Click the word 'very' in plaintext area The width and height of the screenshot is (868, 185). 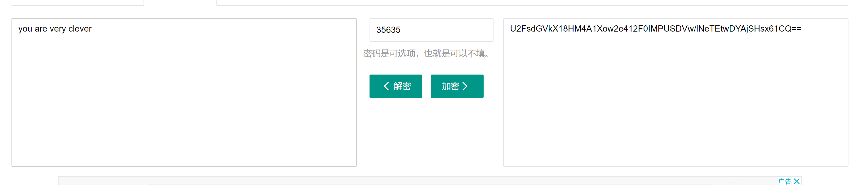point(58,29)
